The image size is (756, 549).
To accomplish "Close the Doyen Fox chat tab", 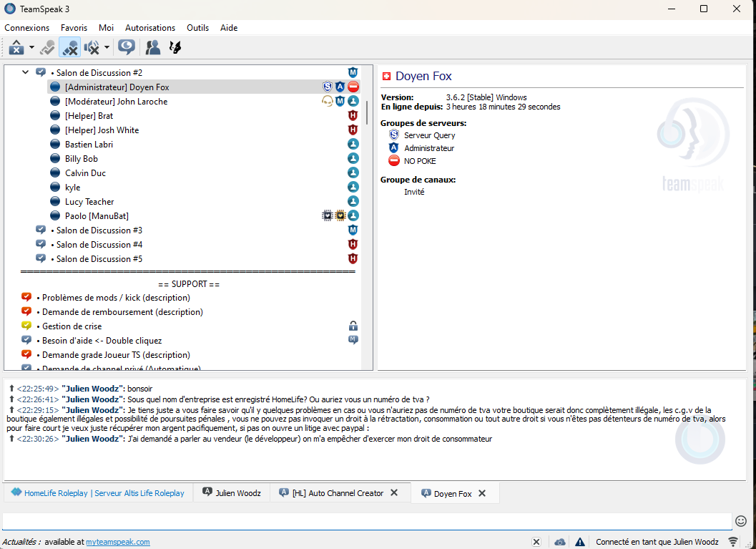I will pos(482,493).
